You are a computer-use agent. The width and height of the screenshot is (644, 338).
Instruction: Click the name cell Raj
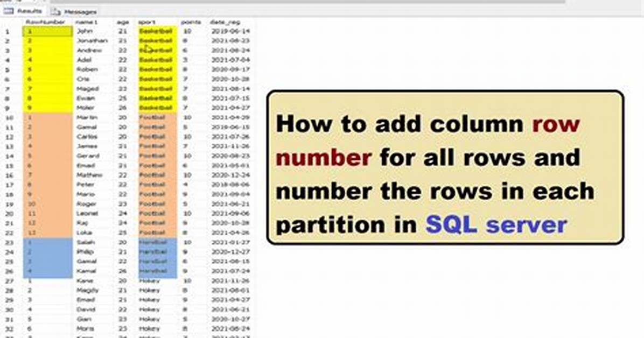82,223
